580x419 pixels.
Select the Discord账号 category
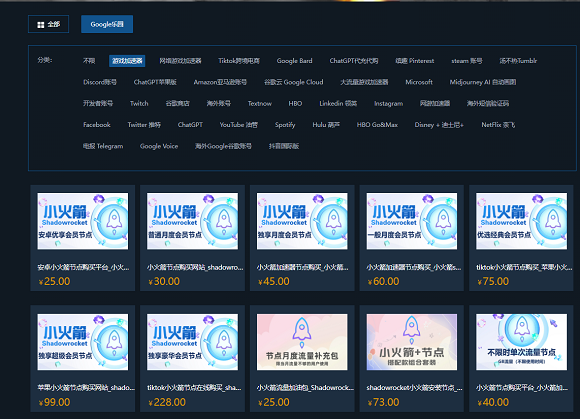point(100,82)
